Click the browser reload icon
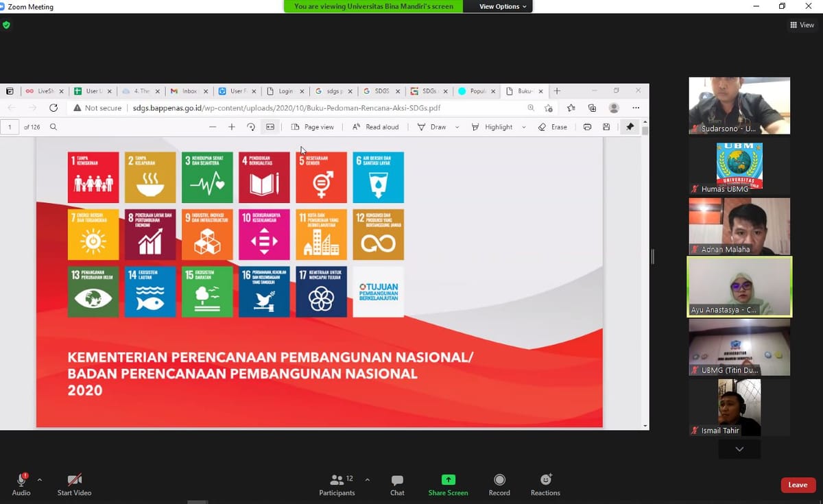 coord(53,108)
